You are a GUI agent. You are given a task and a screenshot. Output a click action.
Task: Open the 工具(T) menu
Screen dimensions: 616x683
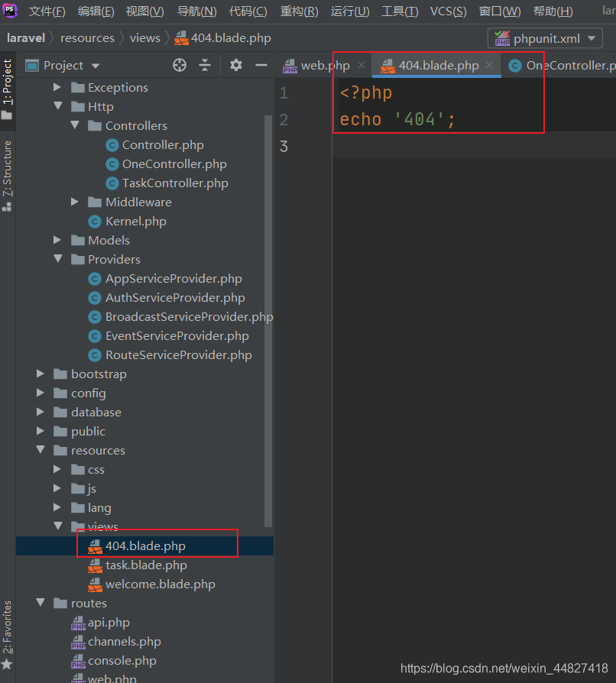[400, 11]
